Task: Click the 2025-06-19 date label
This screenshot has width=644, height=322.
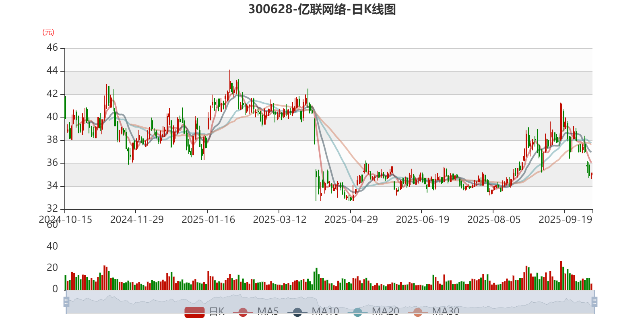Action: (x=423, y=220)
